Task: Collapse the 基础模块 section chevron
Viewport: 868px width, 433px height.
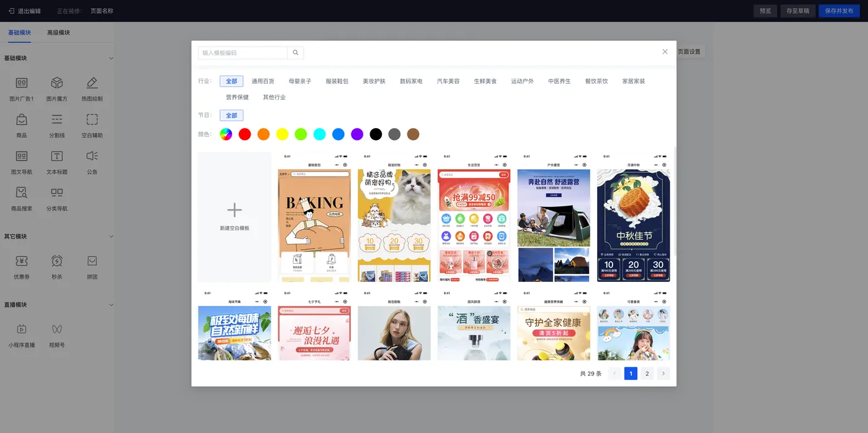Action: pos(112,58)
